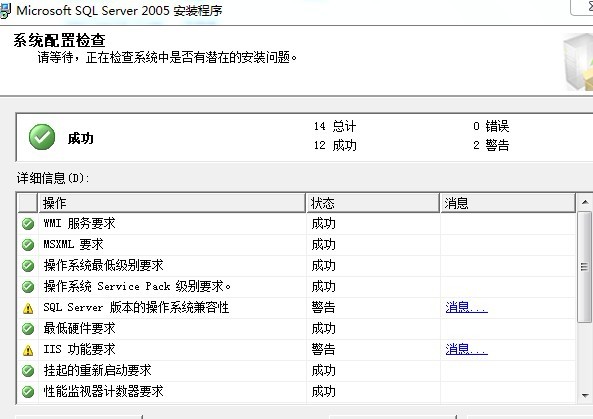593x419 pixels.
Task: Select the 最低硬件要求 row text
Action: click(79, 328)
